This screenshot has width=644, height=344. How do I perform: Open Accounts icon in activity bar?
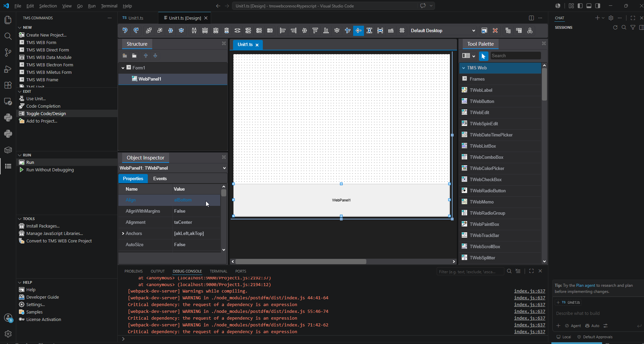8,318
